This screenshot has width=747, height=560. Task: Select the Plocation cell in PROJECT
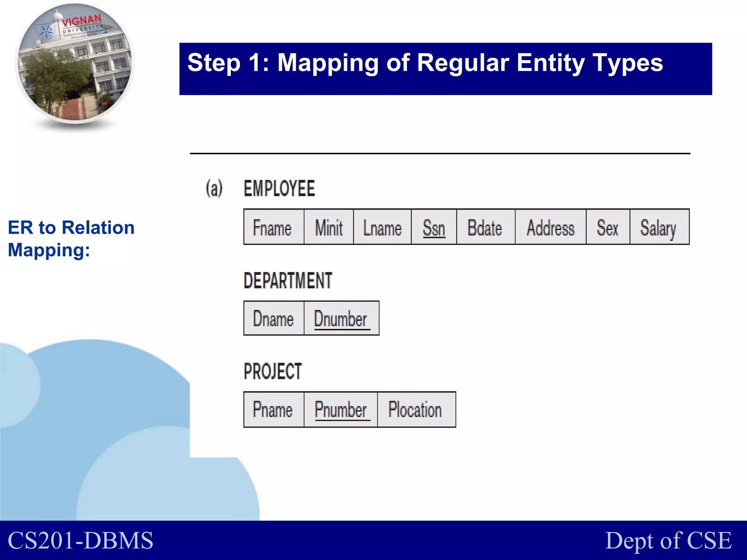[x=417, y=409]
